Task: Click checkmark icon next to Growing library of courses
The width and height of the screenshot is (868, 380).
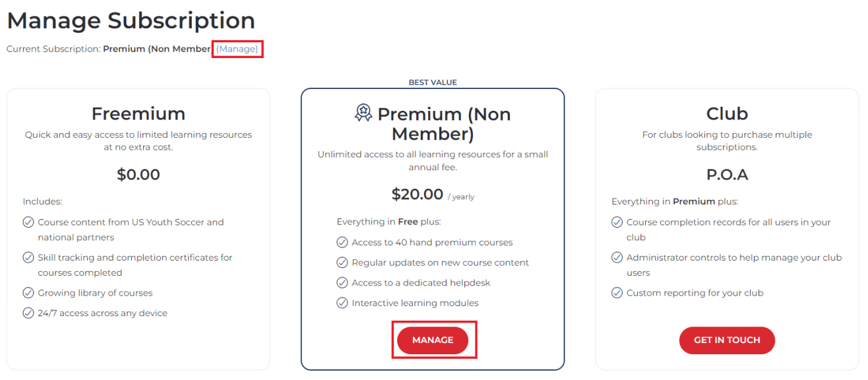Action: click(28, 293)
